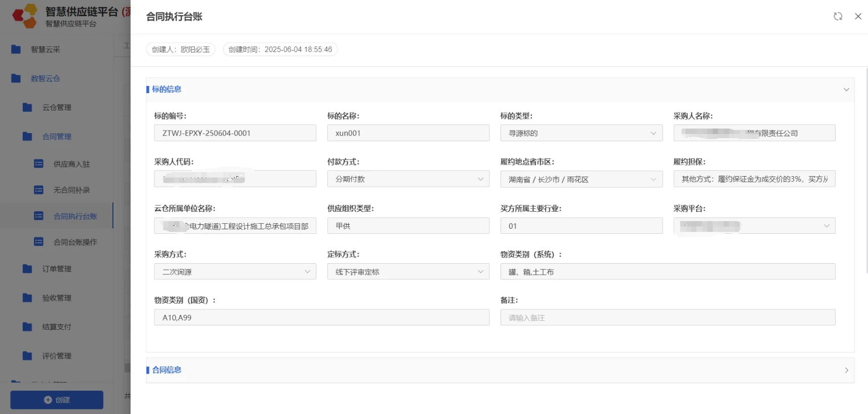
Task: Open 订单管理 menu group
Action: coord(57,269)
